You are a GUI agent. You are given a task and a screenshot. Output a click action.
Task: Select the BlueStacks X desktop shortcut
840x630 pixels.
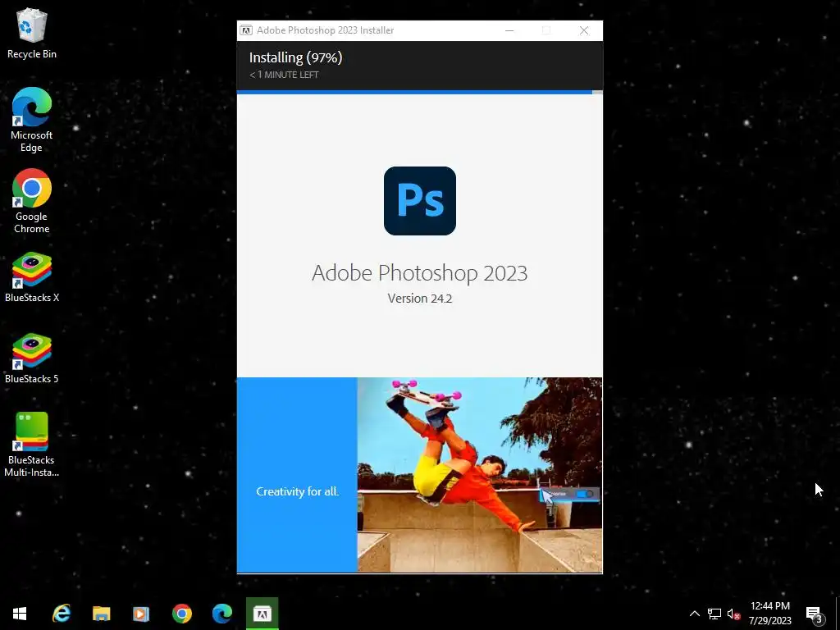(32, 277)
